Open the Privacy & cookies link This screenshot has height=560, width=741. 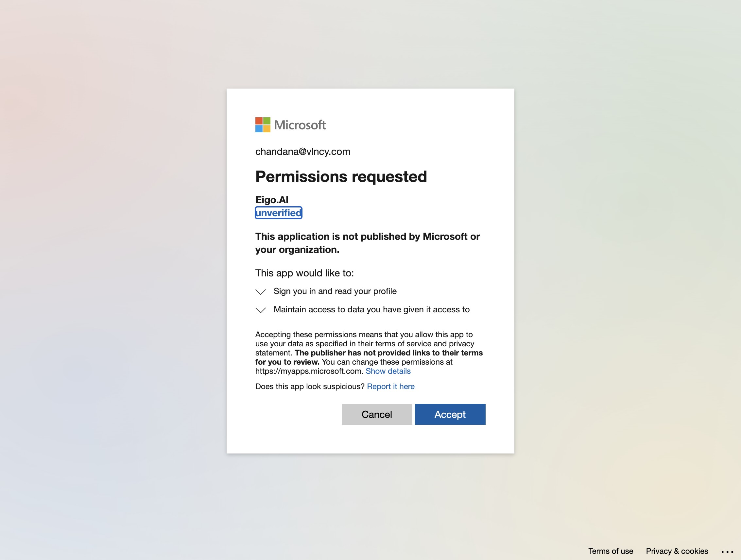(x=677, y=551)
